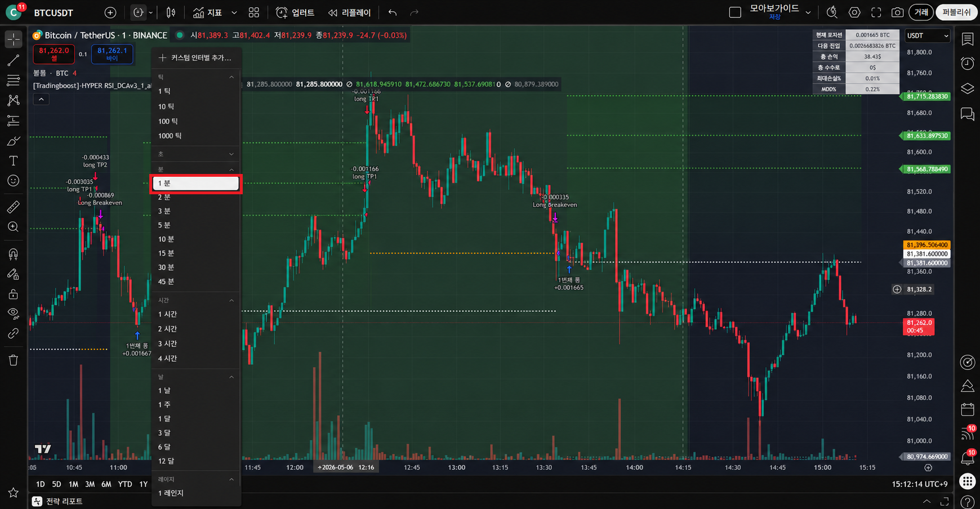Image resolution: width=980 pixels, height=509 pixels.
Task: Collapse the 틱 section in interval menu
Action: 231,77
